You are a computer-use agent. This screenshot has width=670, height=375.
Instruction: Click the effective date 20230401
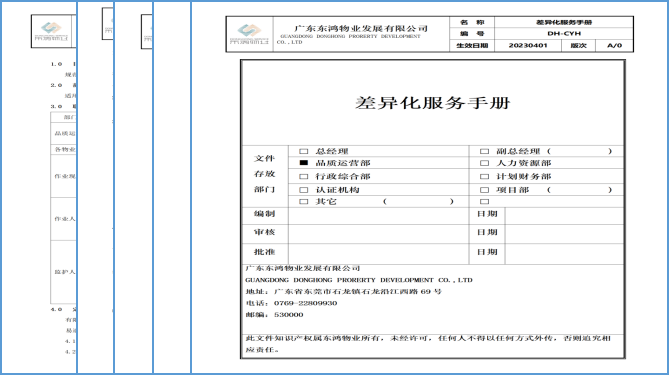click(x=528, y=45)
